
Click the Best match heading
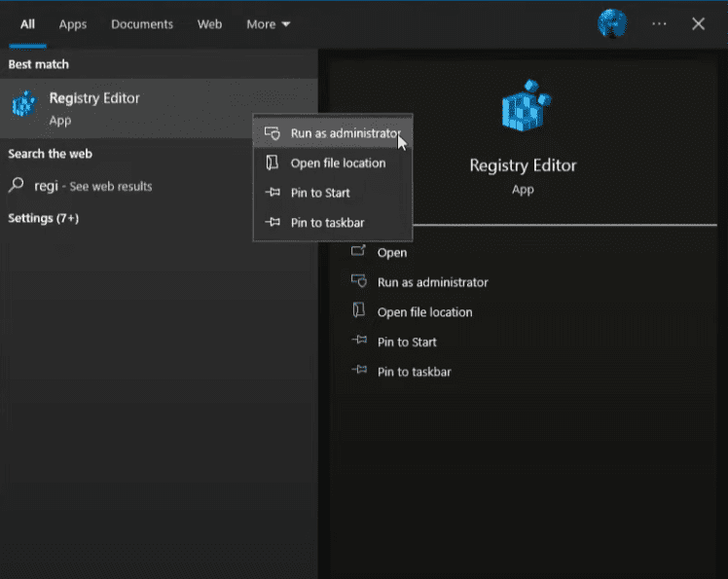point(38,64)
